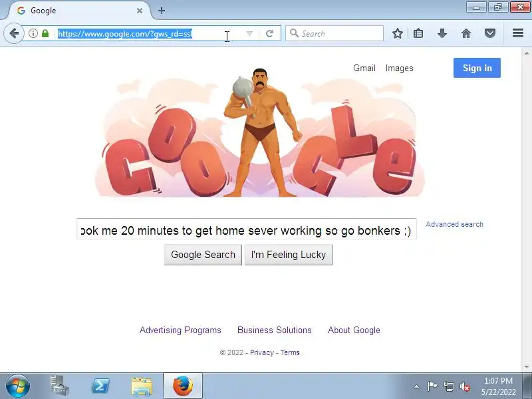Image resolution: width=532 pixels, height=399 pixels.
Task: Click the page scrollbar down arrow
Action: pyautogui.click(x=526, y=367)
